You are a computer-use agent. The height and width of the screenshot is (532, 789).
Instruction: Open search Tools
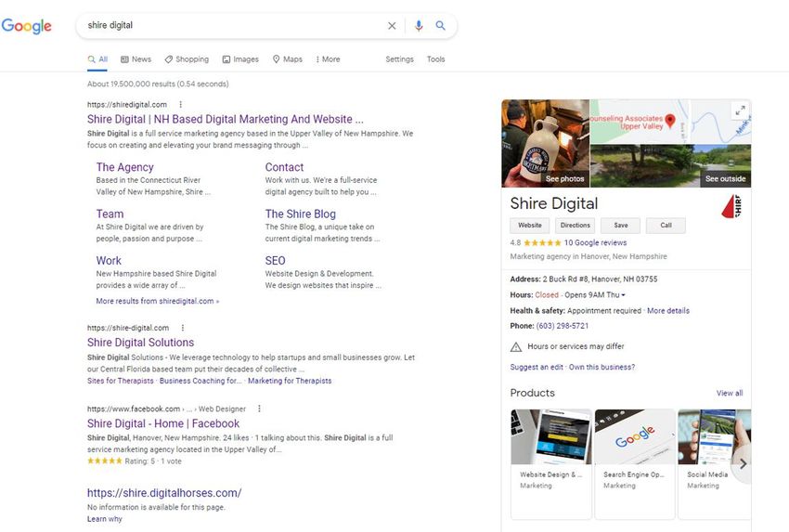(x=435, y=59)
